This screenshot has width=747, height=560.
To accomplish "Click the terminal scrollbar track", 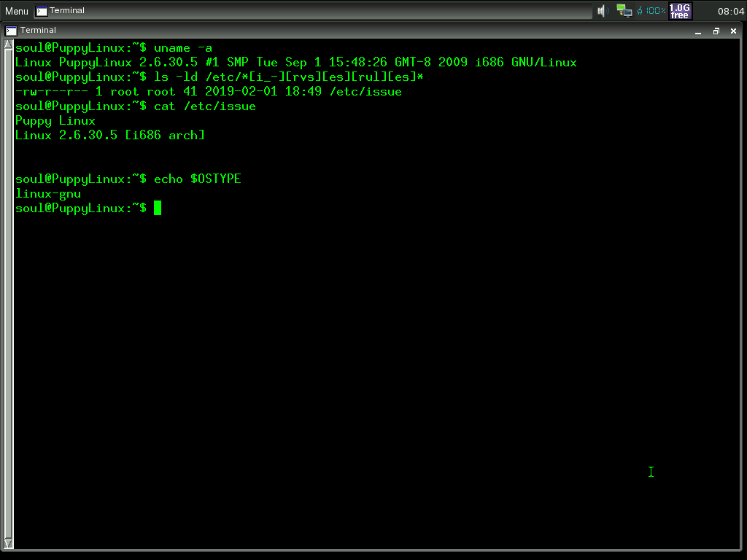I will (8, 295).
